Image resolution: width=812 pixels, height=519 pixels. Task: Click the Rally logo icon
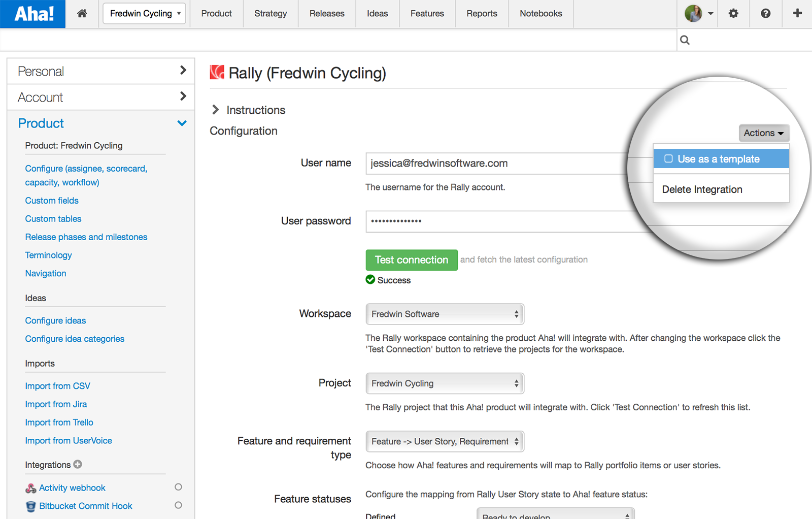click(217, 73)
